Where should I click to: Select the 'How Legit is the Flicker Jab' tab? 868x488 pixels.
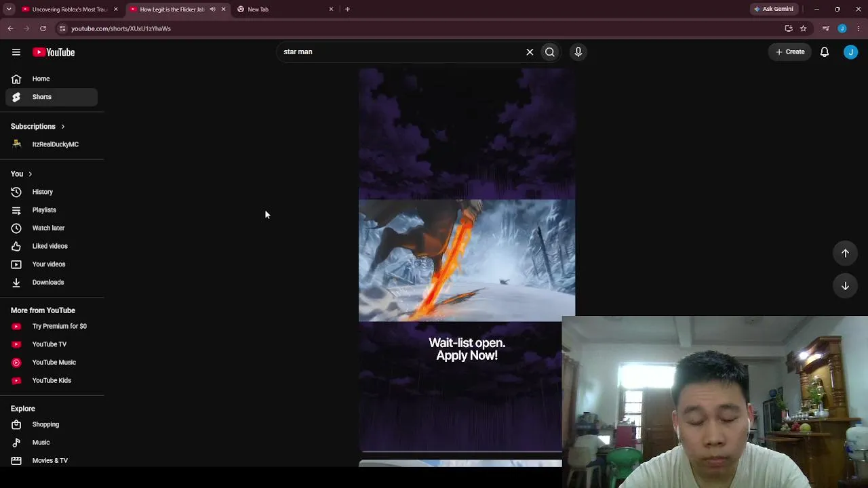[x=178, y=9]
